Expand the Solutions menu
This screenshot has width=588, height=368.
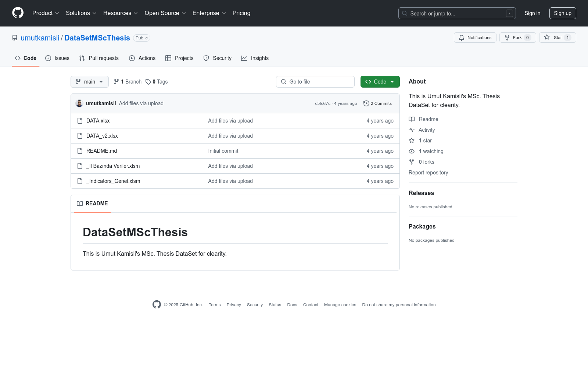click(81, 13)
